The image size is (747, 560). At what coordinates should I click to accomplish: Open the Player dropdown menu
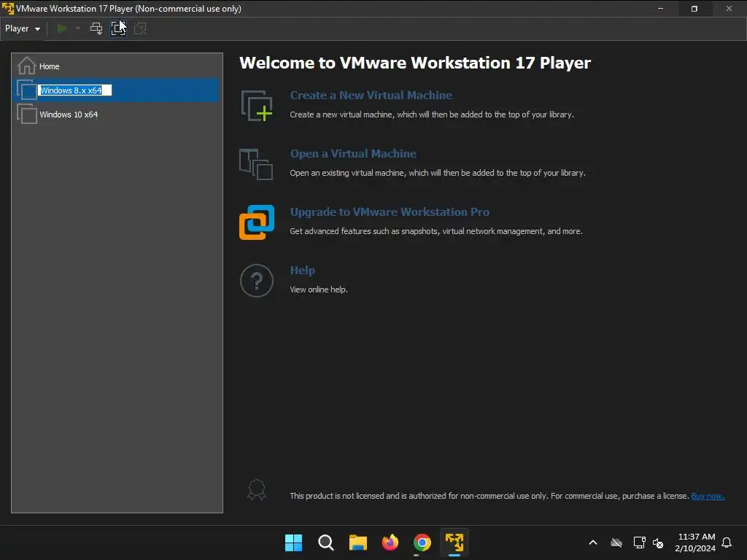pos(23,28)
